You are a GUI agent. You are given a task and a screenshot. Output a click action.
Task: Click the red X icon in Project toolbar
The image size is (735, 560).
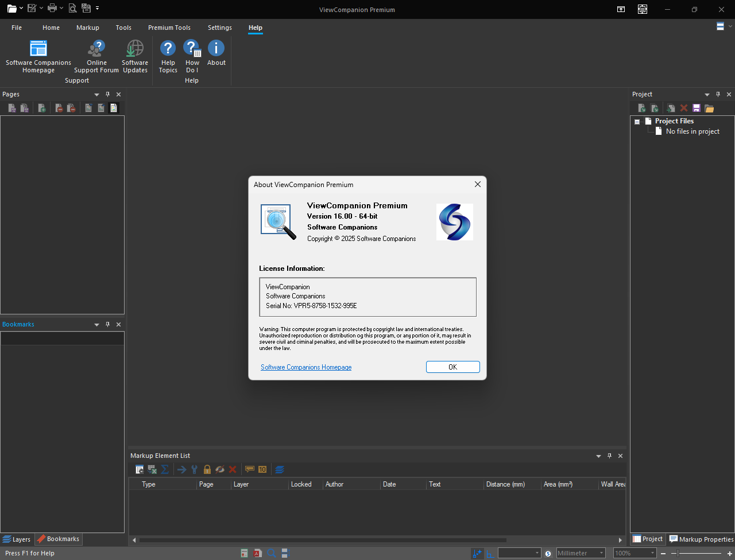point(684,108)
